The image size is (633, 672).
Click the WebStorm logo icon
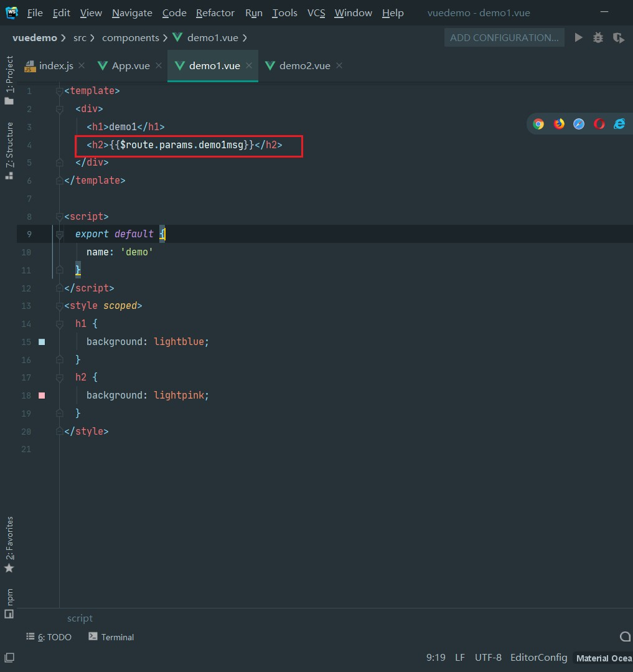12,12
